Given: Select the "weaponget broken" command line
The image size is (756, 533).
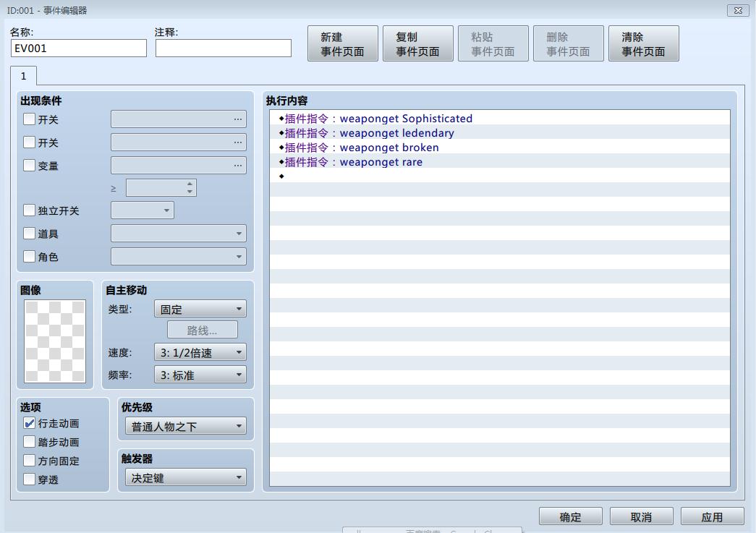Looking at the screenshot, I should pyautogui.click(x=500, y=148).
